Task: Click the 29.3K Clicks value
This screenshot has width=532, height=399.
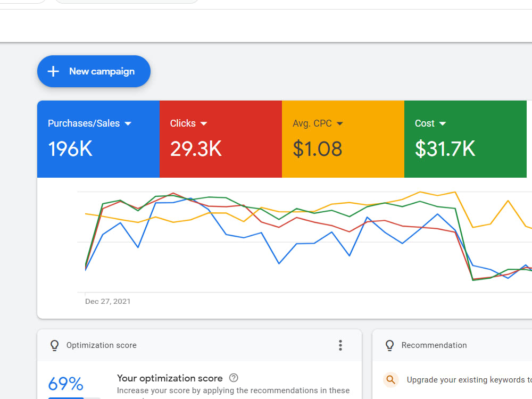Action: click(196, 149)
